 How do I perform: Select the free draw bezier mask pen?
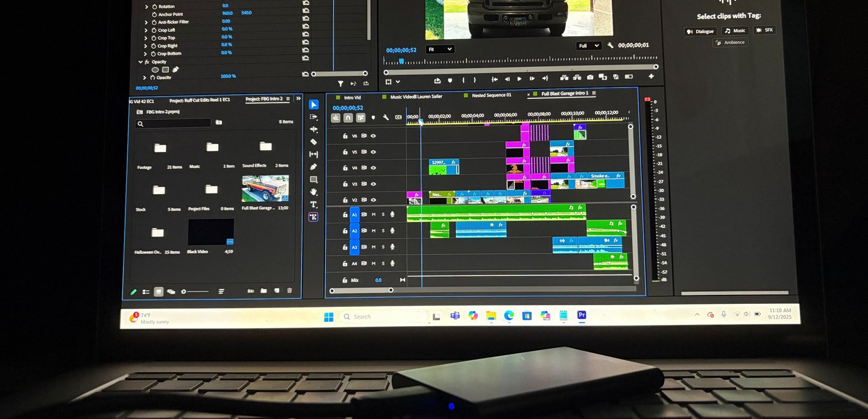click(x=175, y=69)
